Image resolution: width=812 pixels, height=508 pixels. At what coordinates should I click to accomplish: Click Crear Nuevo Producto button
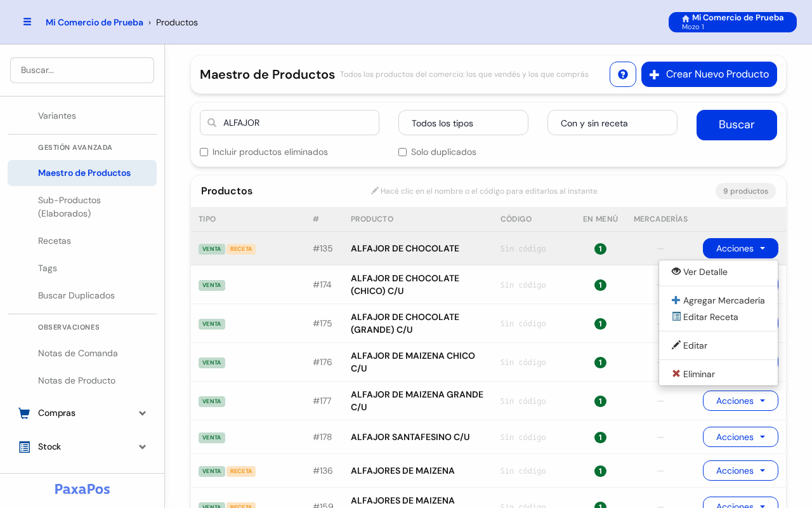[709, 74]
